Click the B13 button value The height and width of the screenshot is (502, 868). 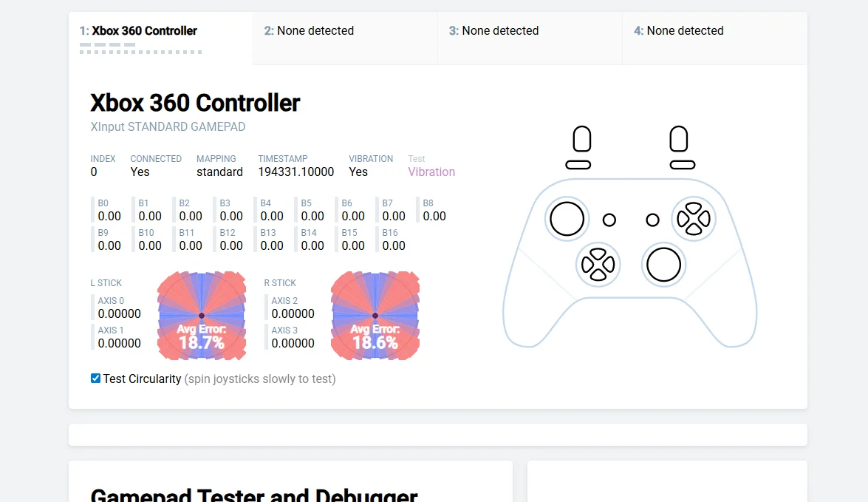272,245
